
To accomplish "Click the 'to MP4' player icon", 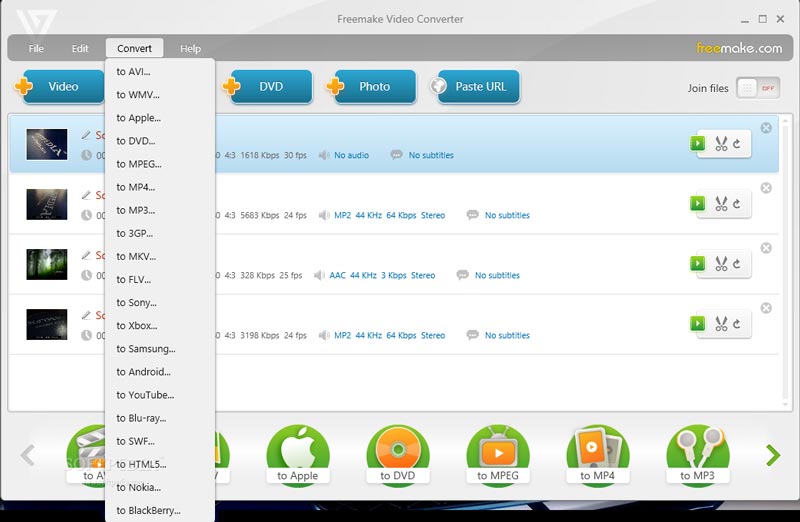I will pos(597,454).
